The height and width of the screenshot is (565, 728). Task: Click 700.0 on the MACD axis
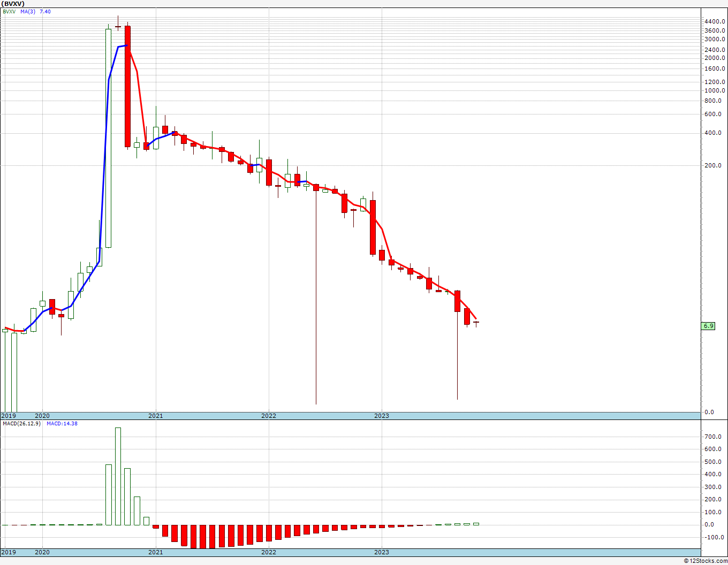[x=713, y=437]
